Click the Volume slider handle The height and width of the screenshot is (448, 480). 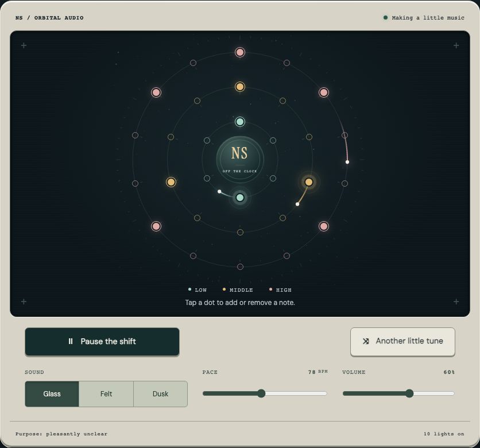pyautogui.click(x=409, y=393)
